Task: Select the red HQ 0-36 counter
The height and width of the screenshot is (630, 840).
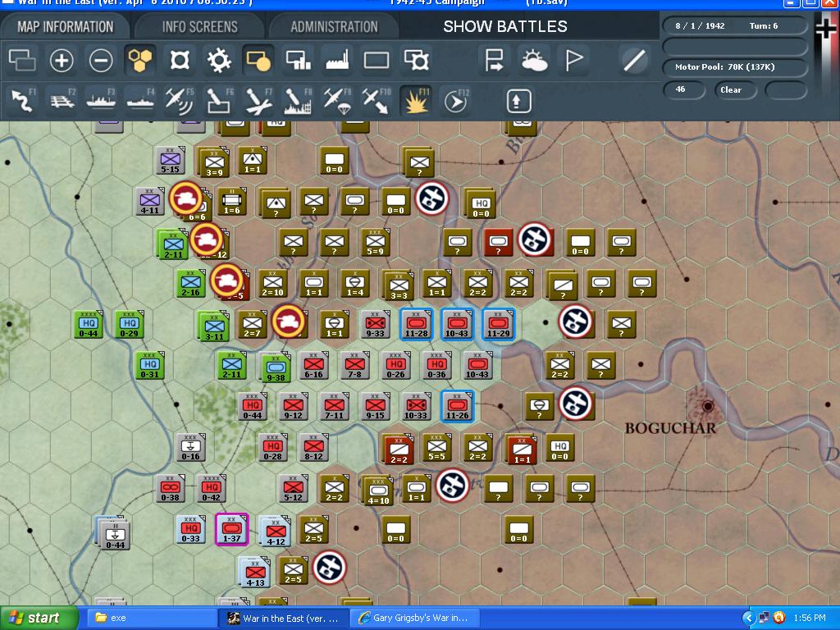Action: [x=436, y=365]
